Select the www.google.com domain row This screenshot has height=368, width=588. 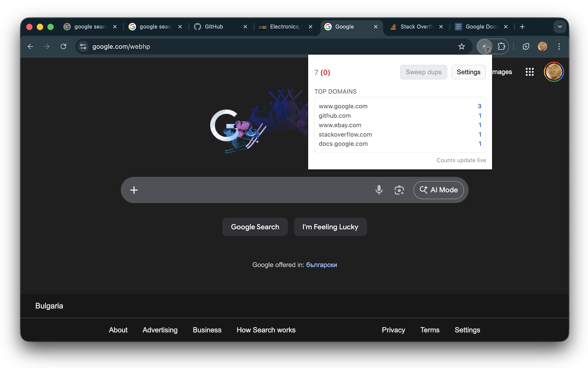pyautogui.click(x=400, y=106)
